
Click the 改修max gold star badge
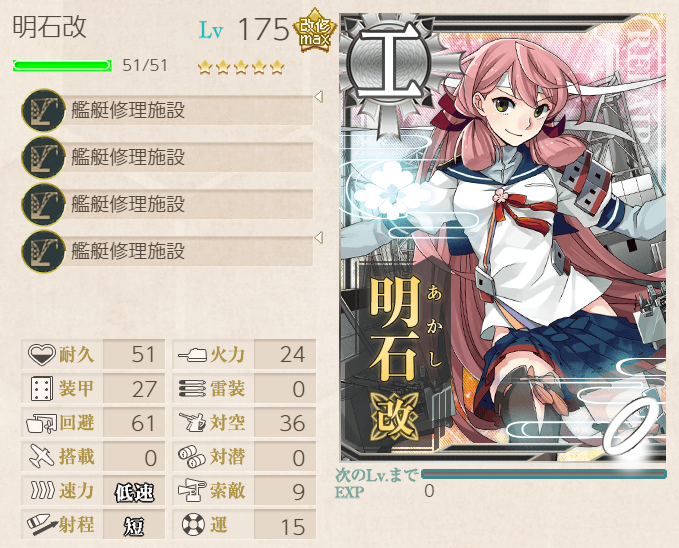(315, 30)
